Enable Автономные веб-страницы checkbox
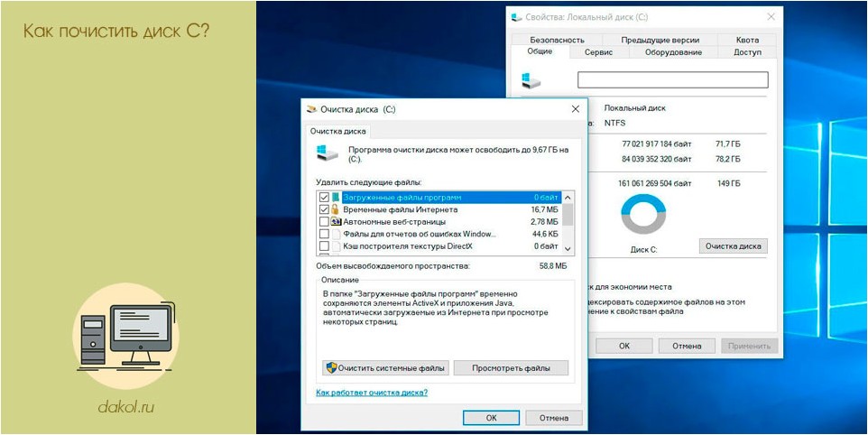The image size is (868, 435). click(325, 222)
